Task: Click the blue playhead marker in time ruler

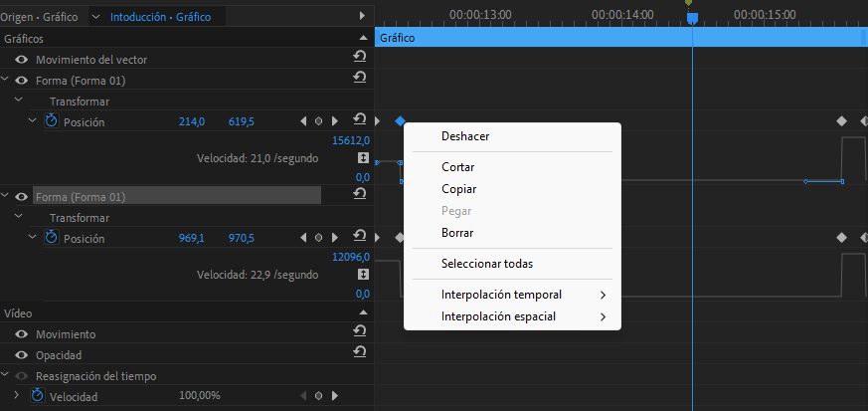Action: pos(692,18)
